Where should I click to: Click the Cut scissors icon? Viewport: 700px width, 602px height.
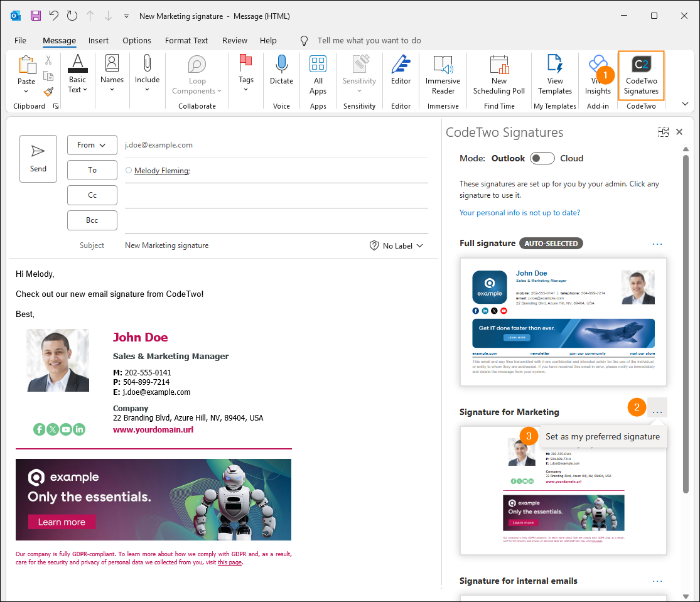coord(48,60)
